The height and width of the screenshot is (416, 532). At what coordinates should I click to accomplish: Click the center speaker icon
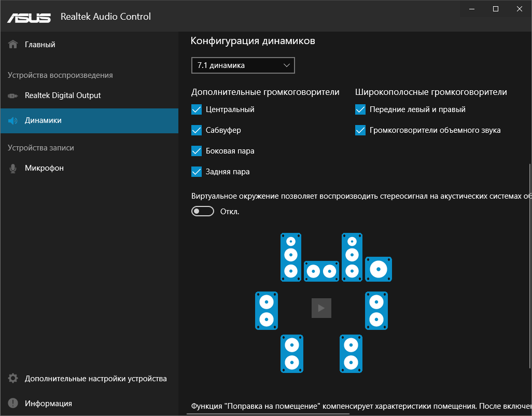pyautogui.click(x=321, y=271)
